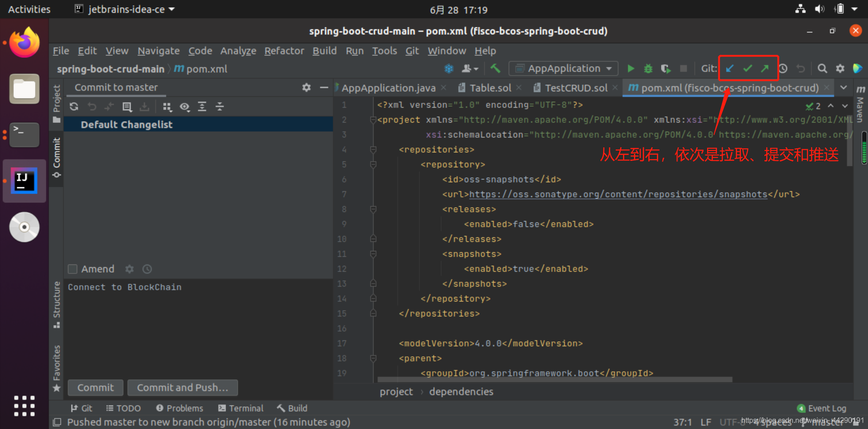Viewport: 868px width, 429px height.
Task: Open the Refactor menu
Action: [x=284, y=51]
